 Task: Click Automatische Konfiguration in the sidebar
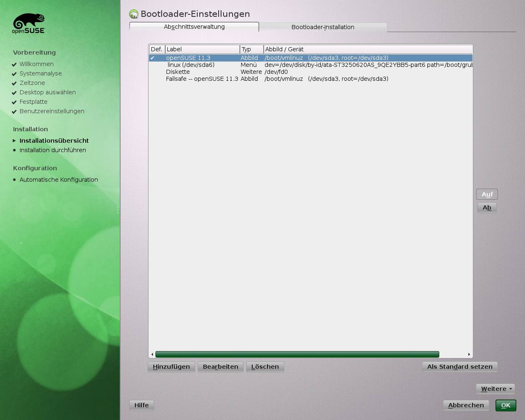59,180
